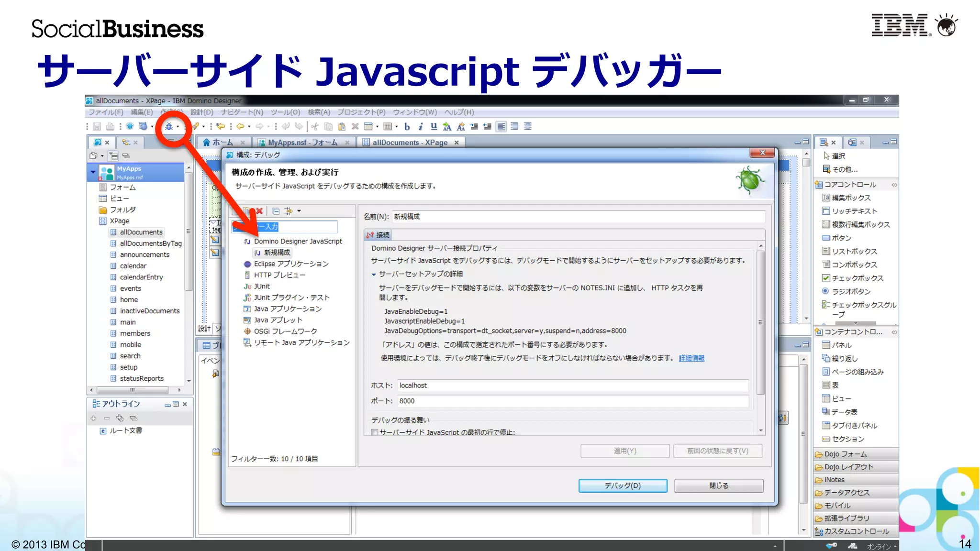980x551 pixels.
Task: Click the デバッグ(D) button
Action: tap(623, 486)
